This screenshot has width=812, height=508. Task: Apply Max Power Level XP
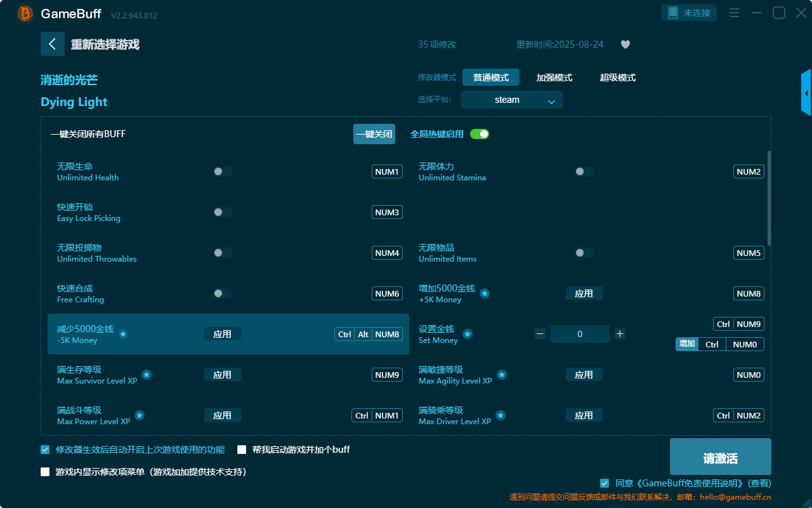[x=223, y=415]
